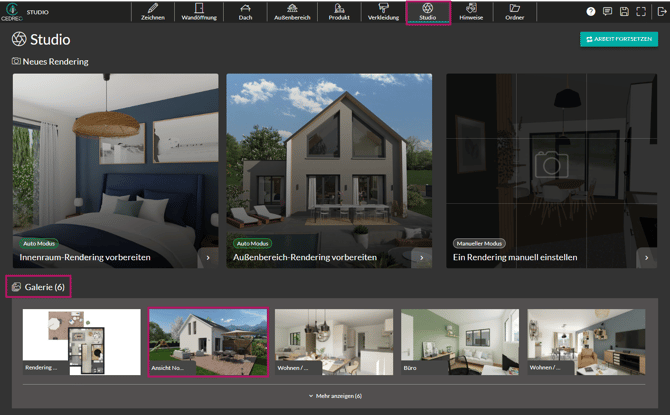Click the Neues Rendering camera icon
Screen dimensions: 670x415
point(16,61)
